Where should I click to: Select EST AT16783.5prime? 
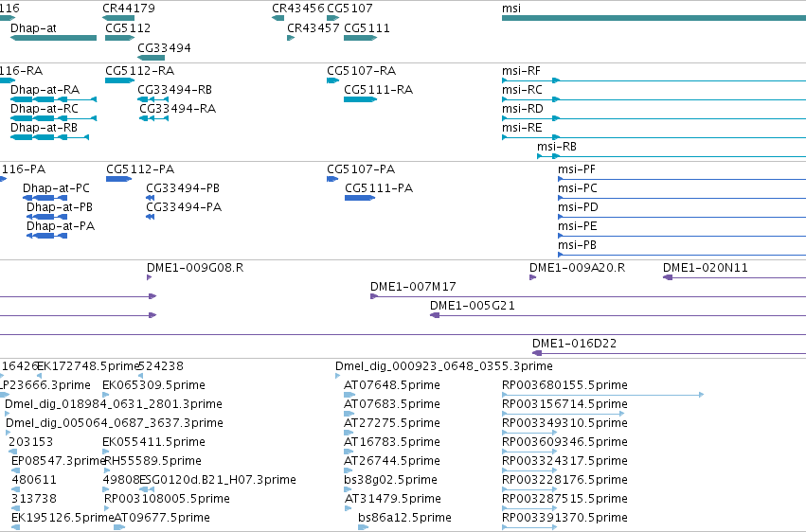click(349, 452)
